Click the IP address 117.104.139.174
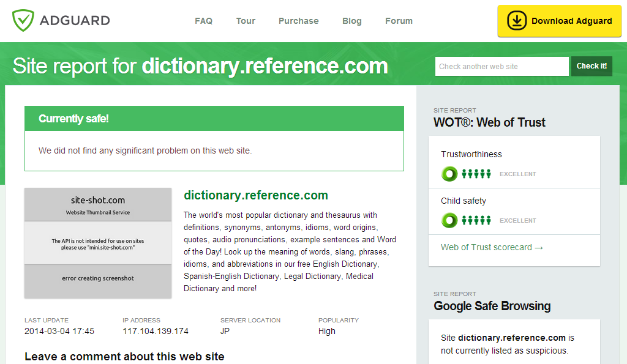This screenshot has height=364, width=627. tap(156, 331)
